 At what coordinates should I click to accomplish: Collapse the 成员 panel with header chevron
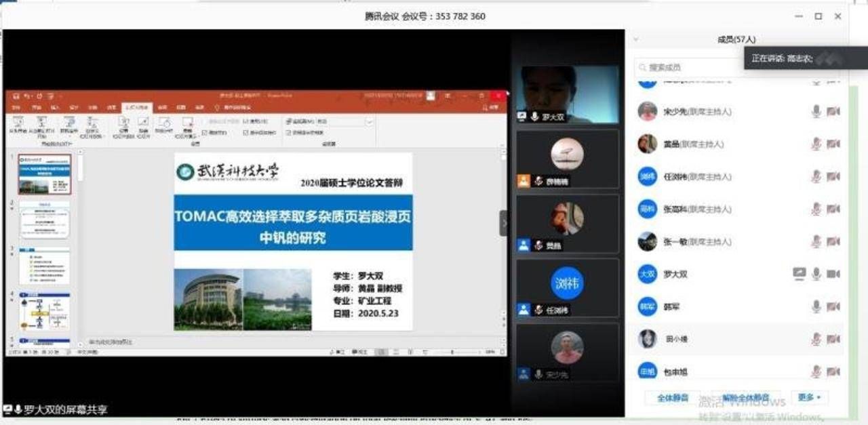[635, 40]
